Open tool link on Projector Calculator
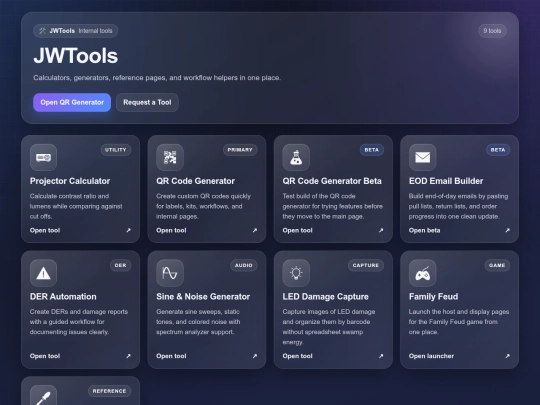540x405 pixels. (45, 230)
